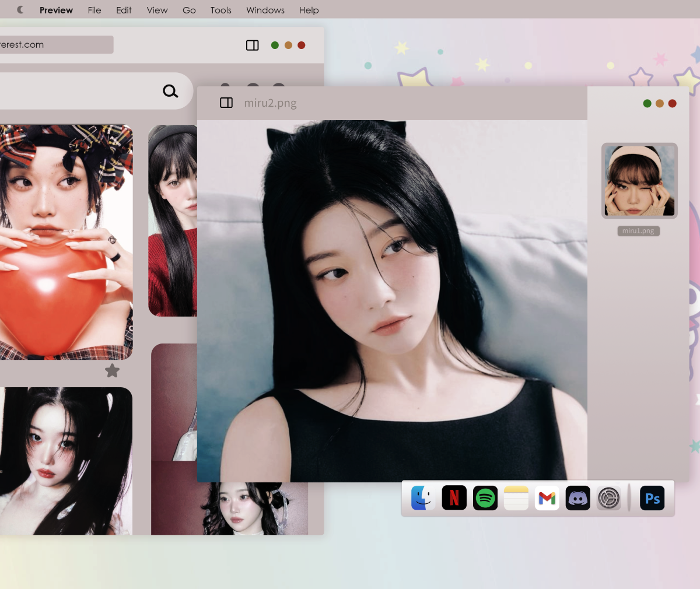Open Gmail from the dock

pyautogui.click(x=547, y=498)
